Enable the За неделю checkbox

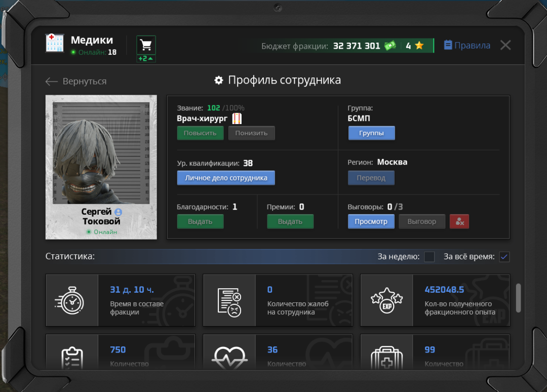coord(429,257)
